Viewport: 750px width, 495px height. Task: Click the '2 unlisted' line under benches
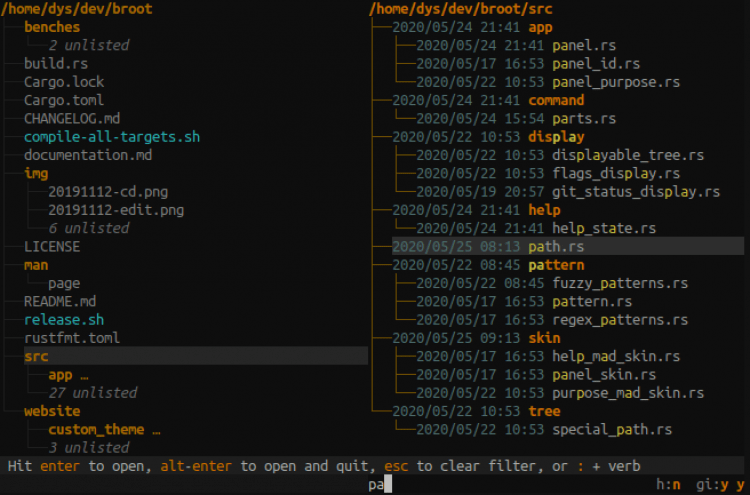click(88, 45)
